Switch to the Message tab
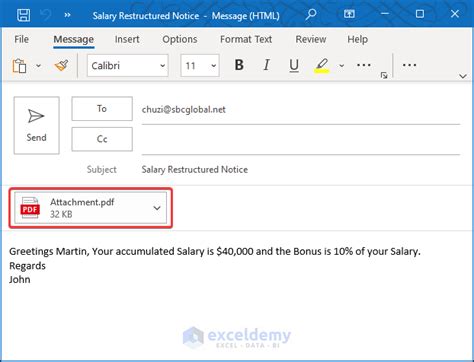This screenshot has width=474, height=362. (x=73, y=39)
